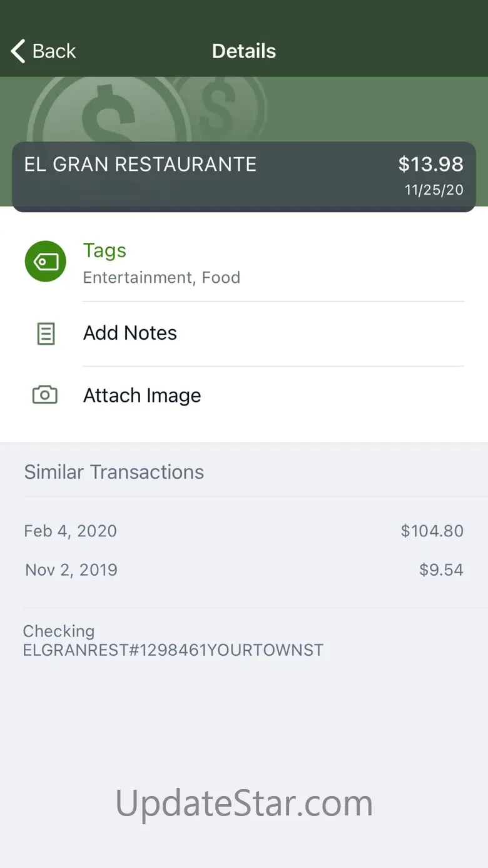This screenshot has height=868, width=488.
Task: Tap the camera icon for Attach Image
Action: click(x=45, y=395)
